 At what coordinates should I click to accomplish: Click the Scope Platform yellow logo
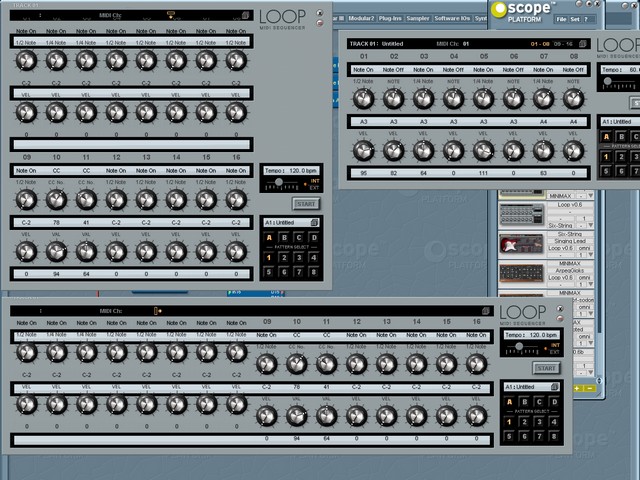tap(498, 10)
